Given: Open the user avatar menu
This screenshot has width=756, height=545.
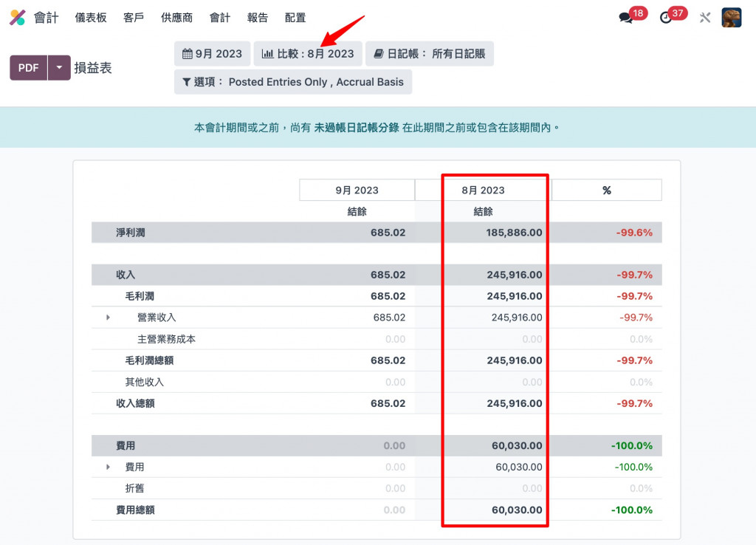Looking at the screenshot, I should coord(732,18).
